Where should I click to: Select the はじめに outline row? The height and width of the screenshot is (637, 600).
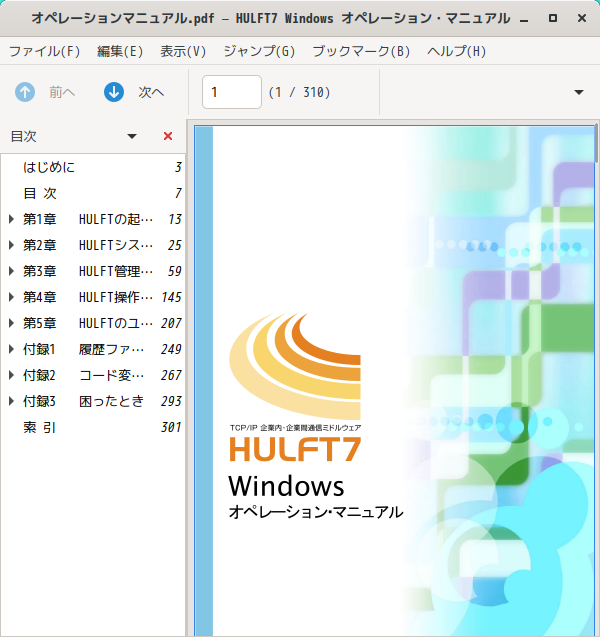point(93,167)
